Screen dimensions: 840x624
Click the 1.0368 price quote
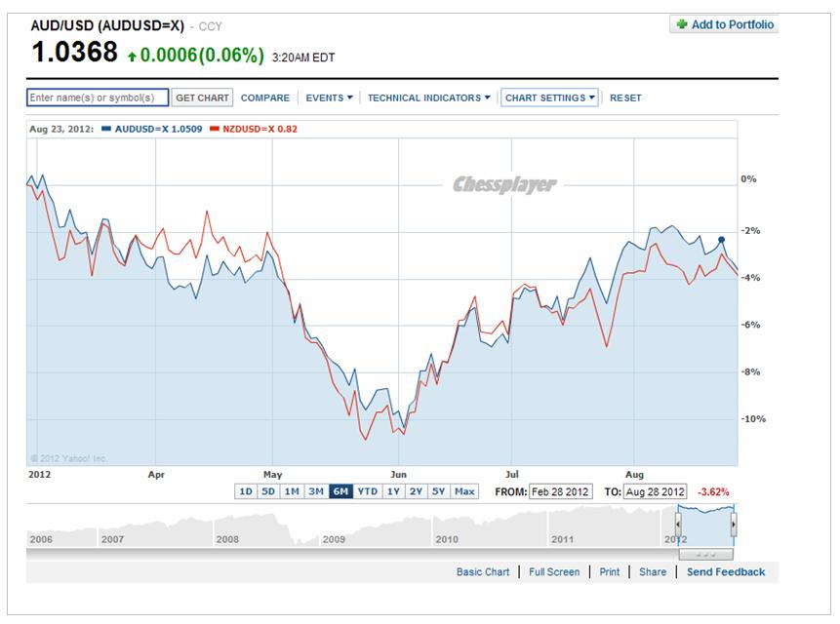point(74,52)
